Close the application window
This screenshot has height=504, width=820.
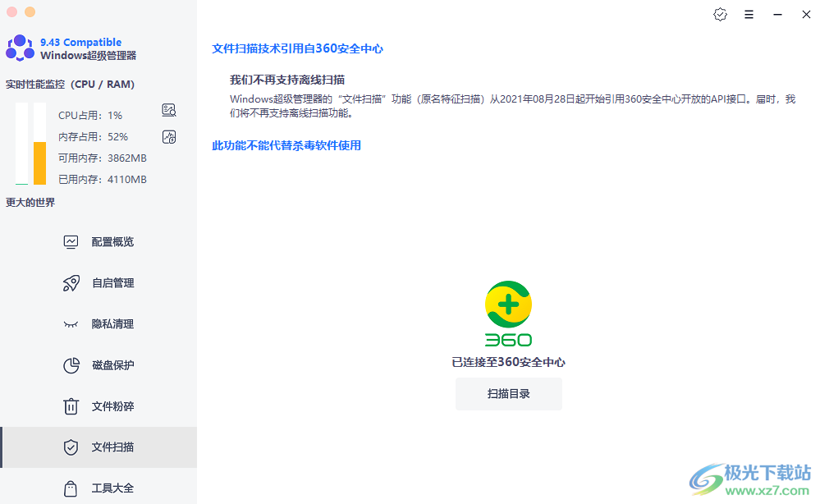tap(806, 15)
